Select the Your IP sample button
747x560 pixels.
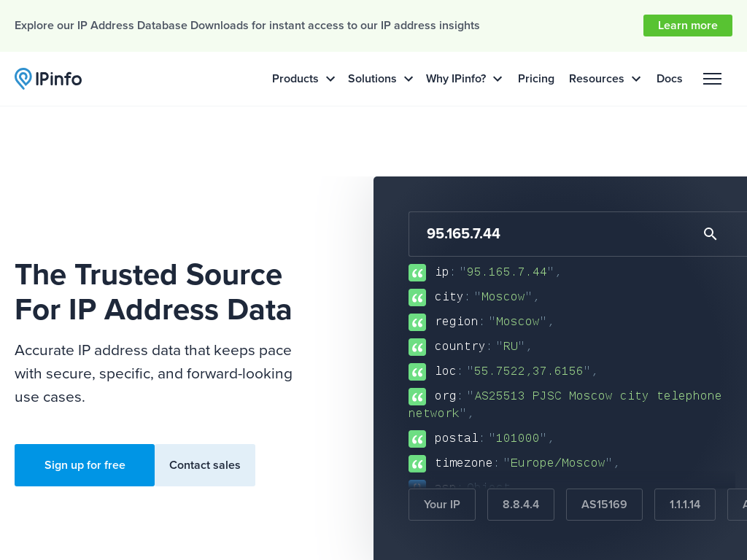click(442, 505)
